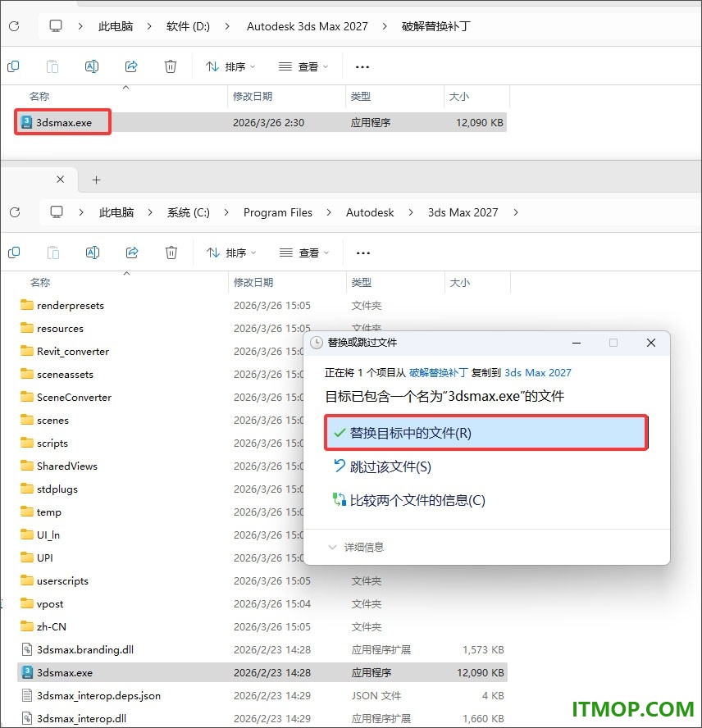Click rename icon in bottom window toolbar
This screenshot has width=702, height=728.
(x=93, y=253)
